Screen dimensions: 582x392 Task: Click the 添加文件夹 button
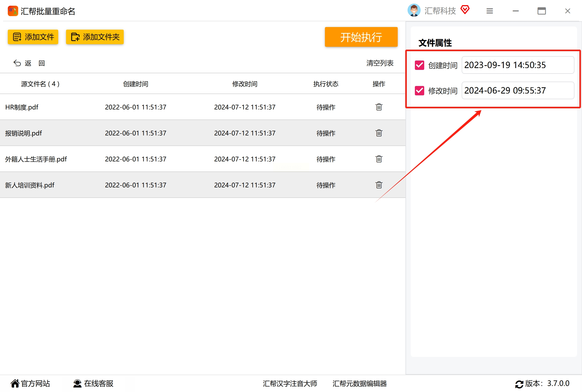coord(95,37)
